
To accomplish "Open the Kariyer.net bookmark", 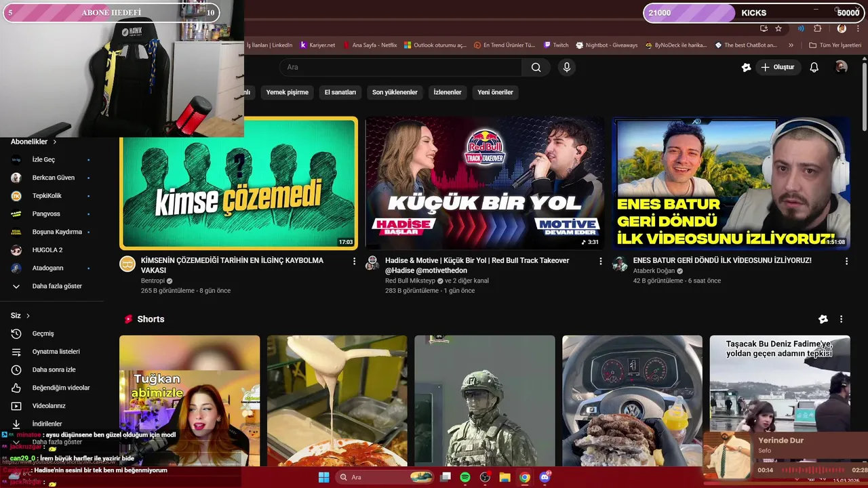I will coord(317,45).
